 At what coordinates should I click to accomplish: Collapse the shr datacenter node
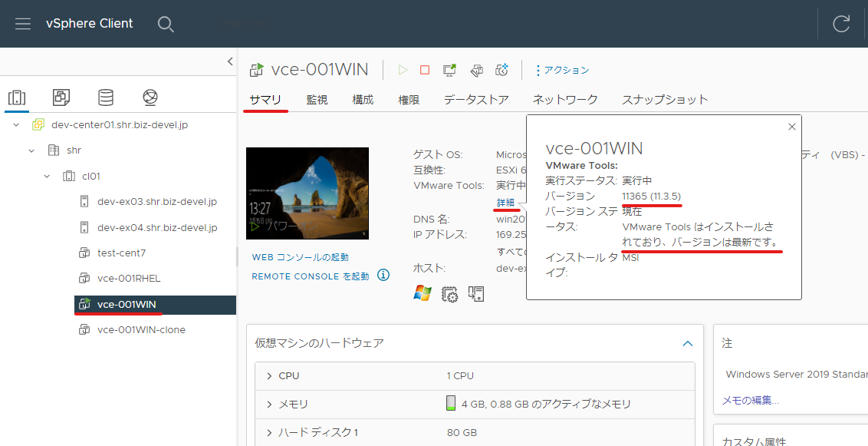[x=31, y=150]
